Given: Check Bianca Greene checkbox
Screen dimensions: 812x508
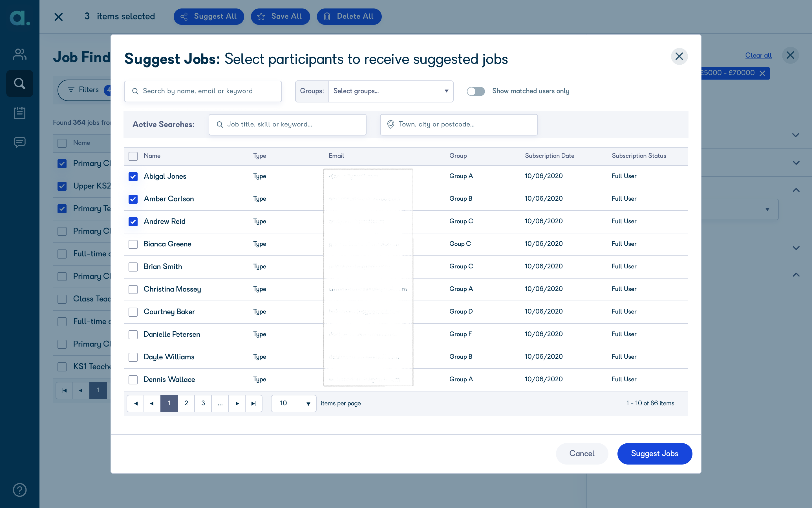Looking at the screenshot, I should pyautogui.click(x=133, y=244).
